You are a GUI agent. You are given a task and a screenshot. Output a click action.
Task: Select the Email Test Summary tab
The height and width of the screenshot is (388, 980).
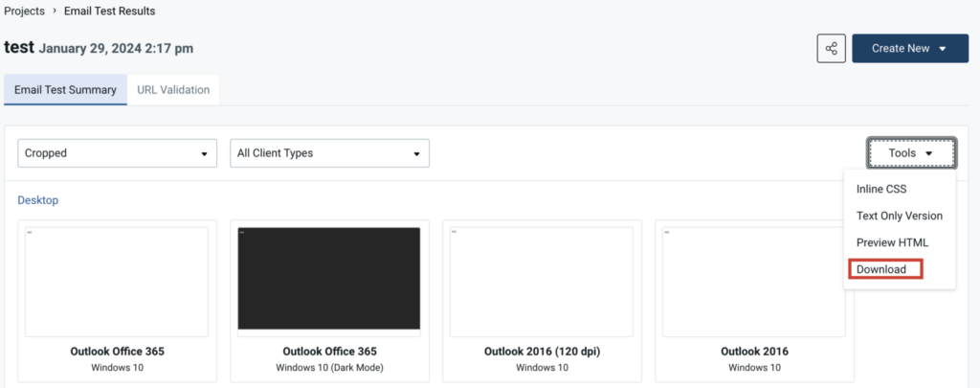(x=66, y=89)
